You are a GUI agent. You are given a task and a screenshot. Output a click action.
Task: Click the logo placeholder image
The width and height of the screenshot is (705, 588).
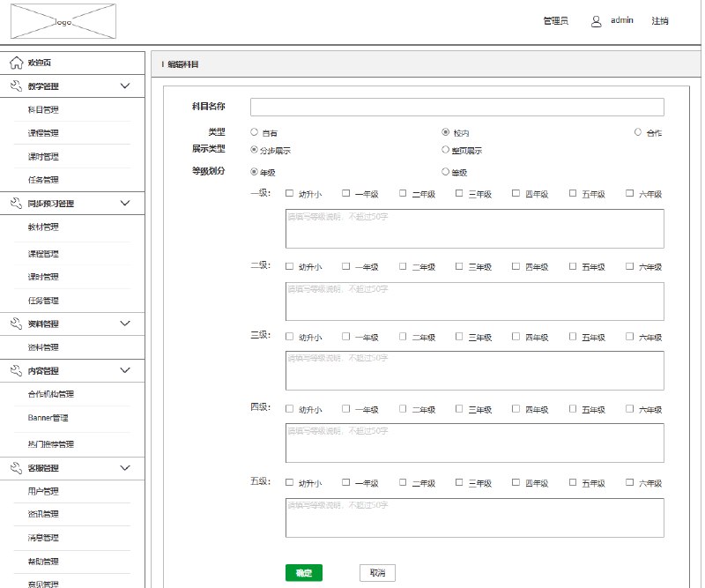click(x=63, y=21)
